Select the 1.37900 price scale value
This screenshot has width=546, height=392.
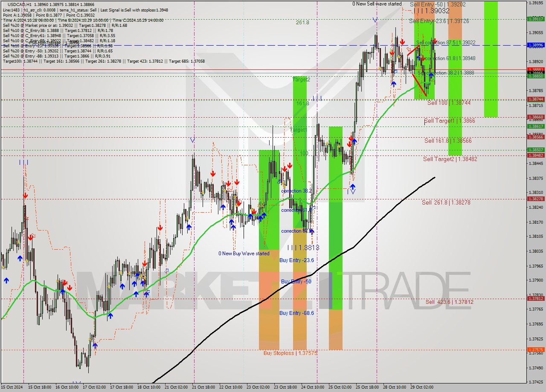coord(536,280)
